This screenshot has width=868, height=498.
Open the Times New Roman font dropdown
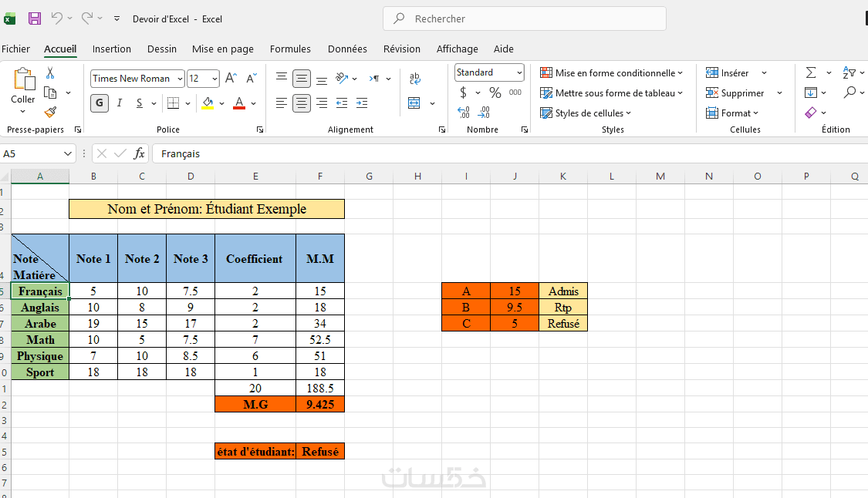tap(180, 79)
